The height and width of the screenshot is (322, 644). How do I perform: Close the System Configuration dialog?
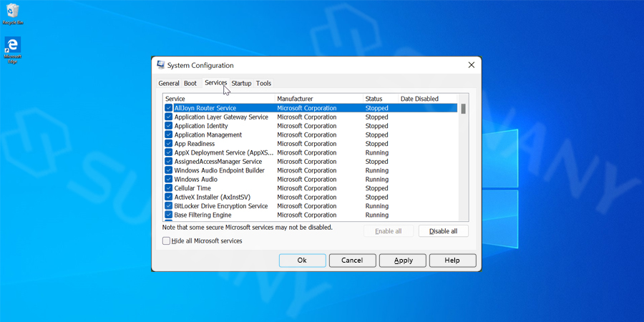click(x=471, y=65)
